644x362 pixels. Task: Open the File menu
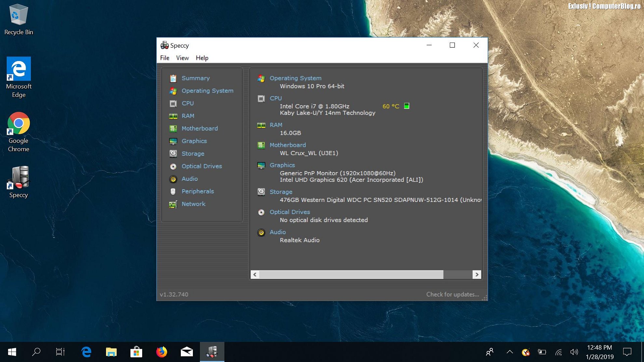pyautogui.click(x=165, y=58)
